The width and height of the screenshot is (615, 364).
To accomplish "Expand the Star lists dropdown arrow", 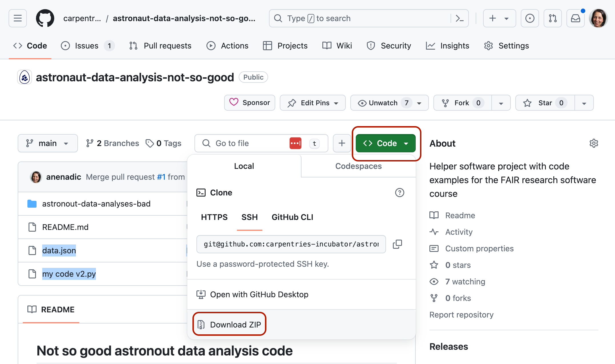I will point(584,103).
